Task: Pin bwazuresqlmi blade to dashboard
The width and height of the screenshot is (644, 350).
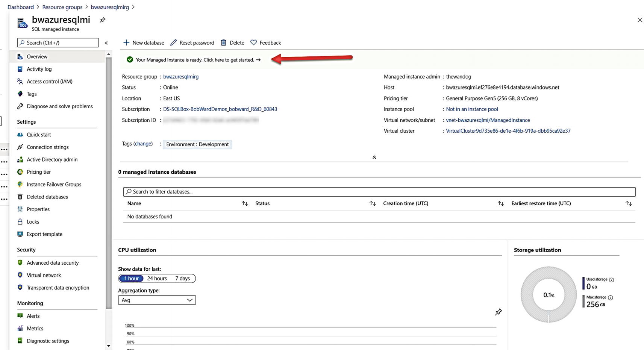Action: click(x=102, y=20)
